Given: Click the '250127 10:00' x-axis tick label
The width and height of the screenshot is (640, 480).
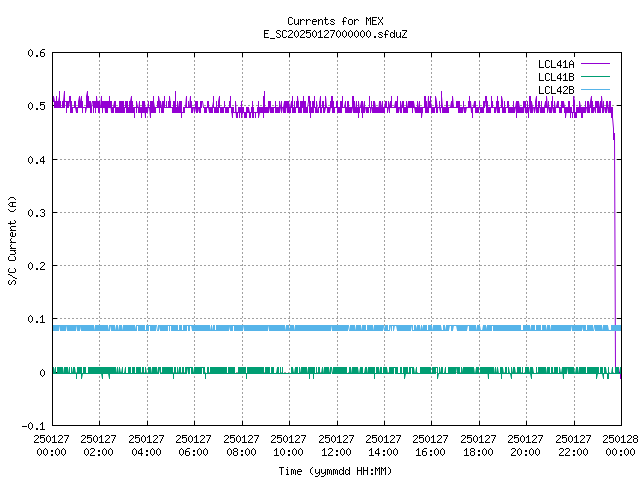Looking at the screenshot, I should 288,446.
